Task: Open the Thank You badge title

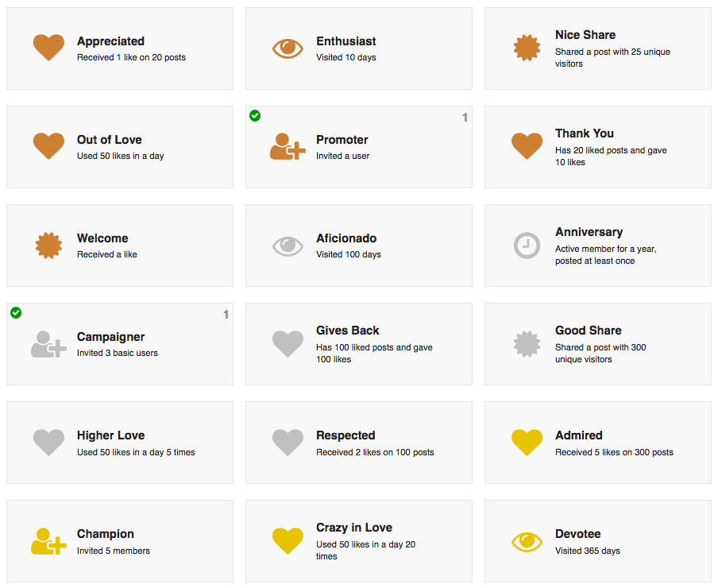Action: (x=585, y=133)
